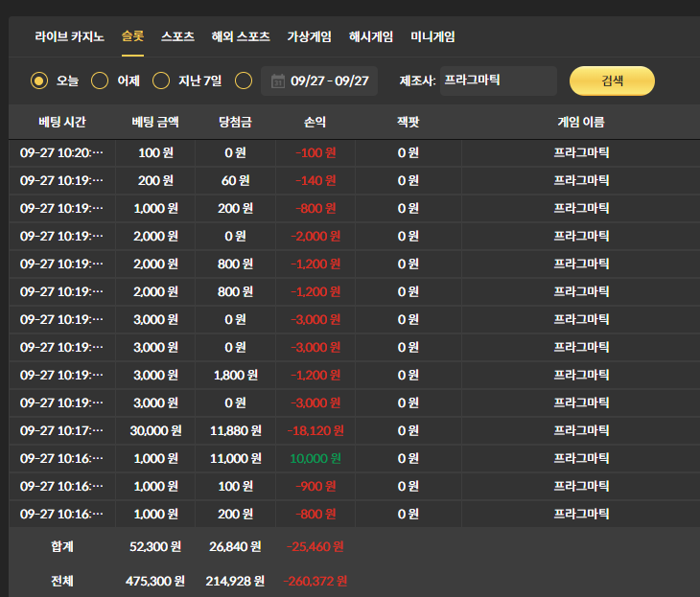Click the 베팅 금액 column header
The width and height of the screenshot is (700, 597).
click(x=155, y=123)
